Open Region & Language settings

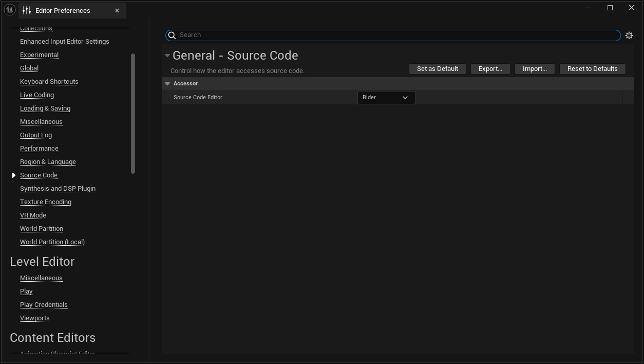pos(48,162)
